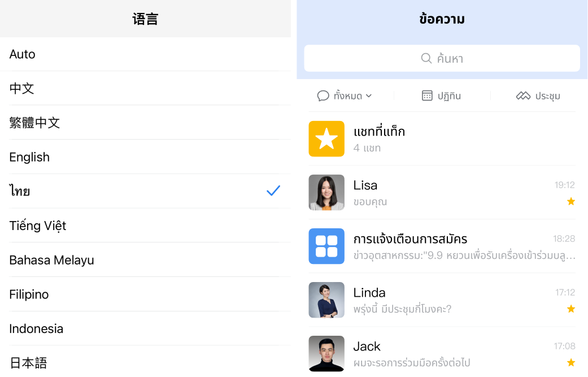Open the calendar icon tab

[x=427, y=96]
